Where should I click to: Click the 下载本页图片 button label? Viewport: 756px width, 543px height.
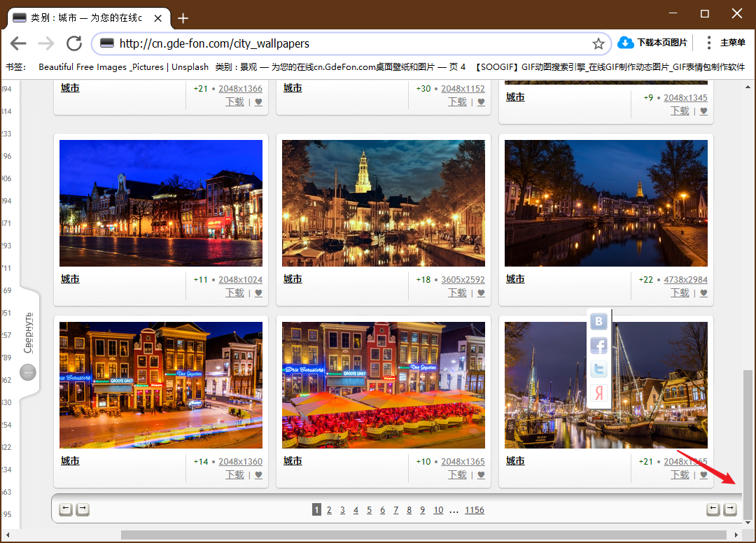[x=662, y=43]
